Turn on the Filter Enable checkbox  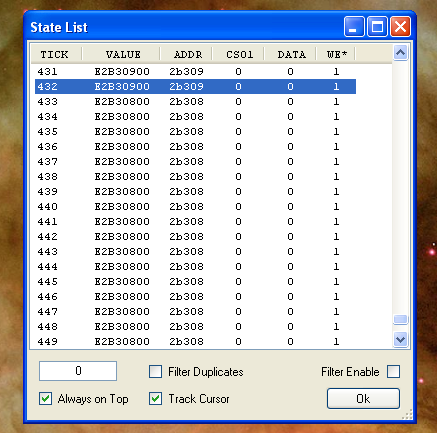(x=393, y=371)
